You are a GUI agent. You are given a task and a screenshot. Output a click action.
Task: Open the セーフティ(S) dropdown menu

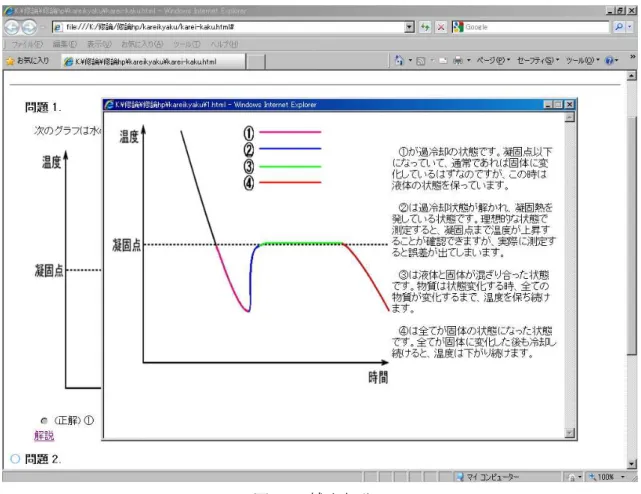point(538,61)
